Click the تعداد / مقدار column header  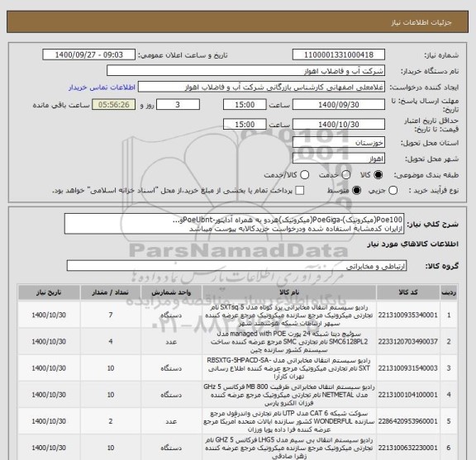(110, 292)
